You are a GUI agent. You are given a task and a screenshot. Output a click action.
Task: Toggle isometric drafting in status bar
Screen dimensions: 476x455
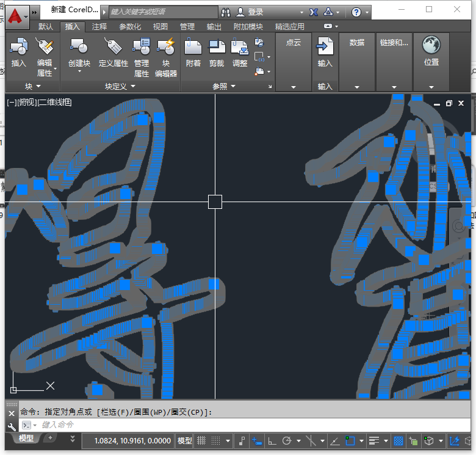pyautogui.click(x=311, y=440)
